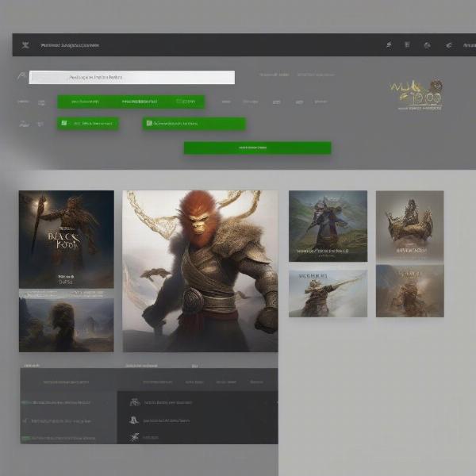The image size is (476, 476).
Task: Focus the white search input field
Action: coord(132,77)
